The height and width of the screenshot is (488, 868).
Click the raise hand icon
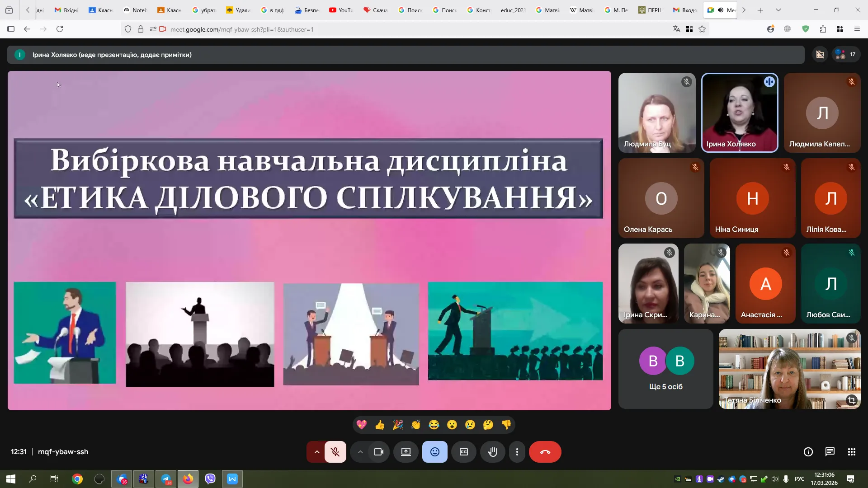point(492,452)
